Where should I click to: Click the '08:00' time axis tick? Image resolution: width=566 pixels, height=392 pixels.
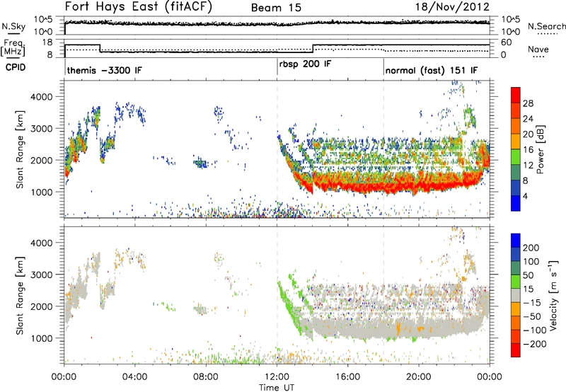[206, 377]
